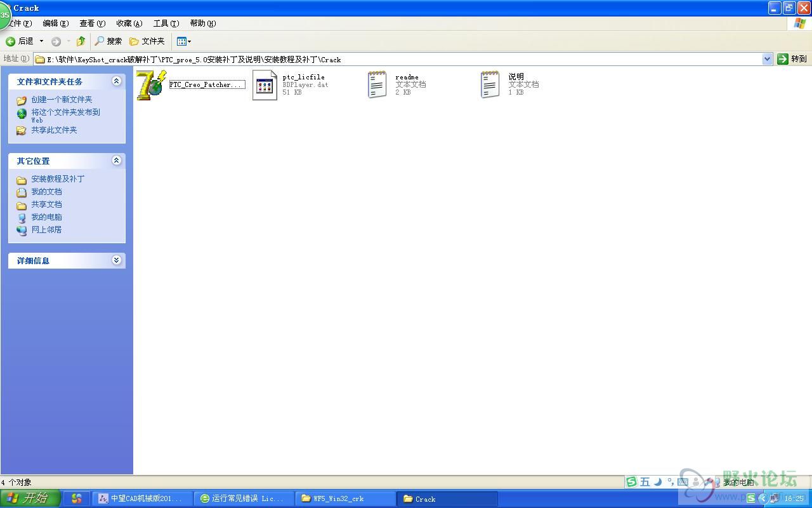
Task: Open 网上邻居 in other places
Action: (46, 230)
